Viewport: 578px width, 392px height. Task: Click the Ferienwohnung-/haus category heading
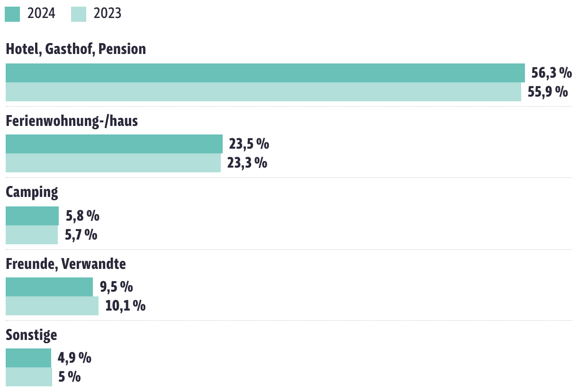coord(72,121)
